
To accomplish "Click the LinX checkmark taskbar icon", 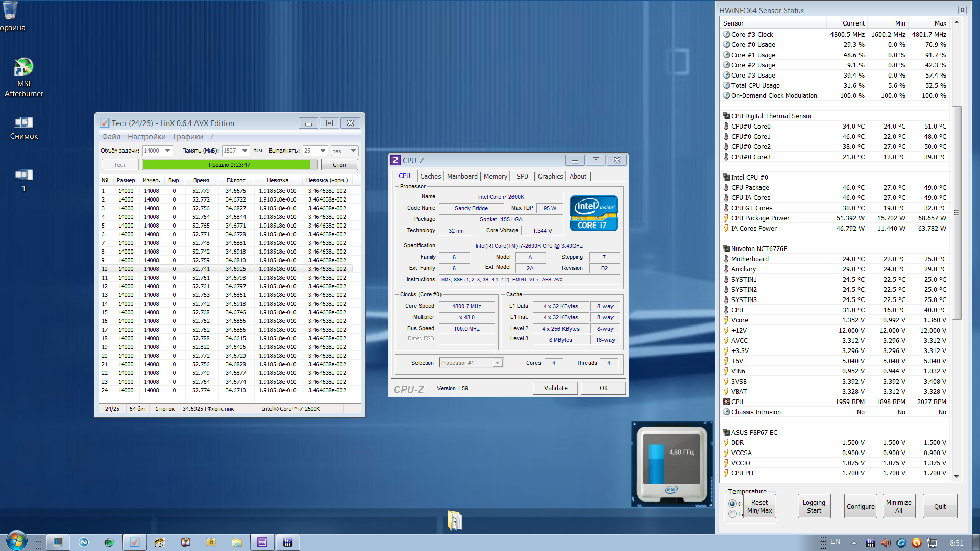I will point(135,542).
